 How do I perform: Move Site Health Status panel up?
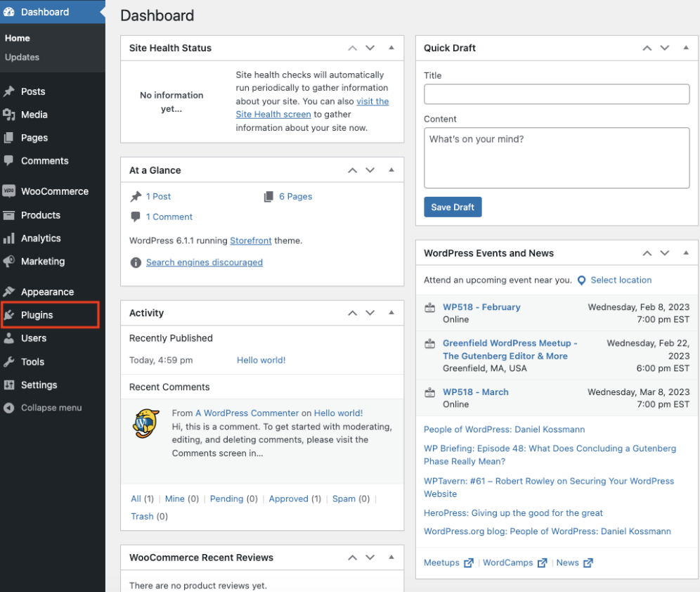pos(353,48)
